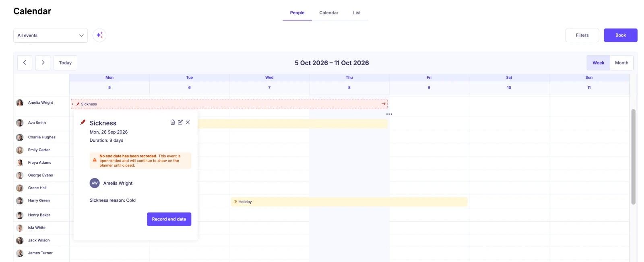This screenshot has width=644, height=262.
Task: Click George Evans' avatar photo
Action: click(20, 175)
